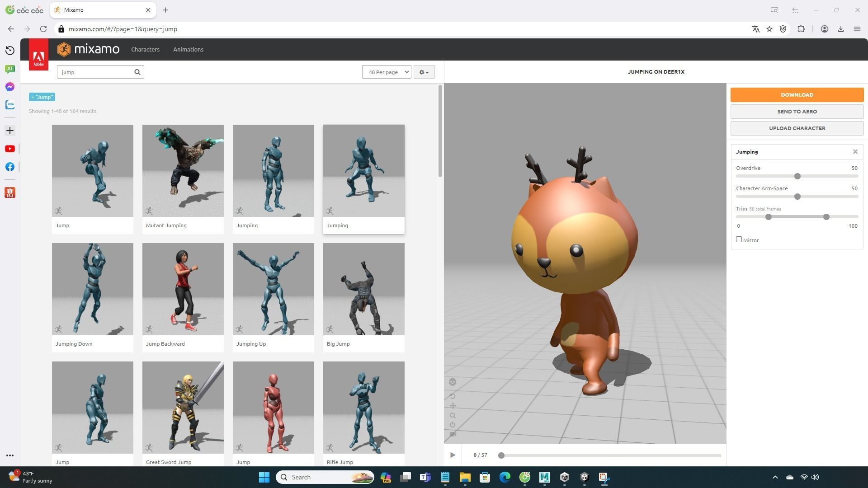Open browser extensions puzzle icon
Viewport: 868px width, 488px height.
click(801, 29)
